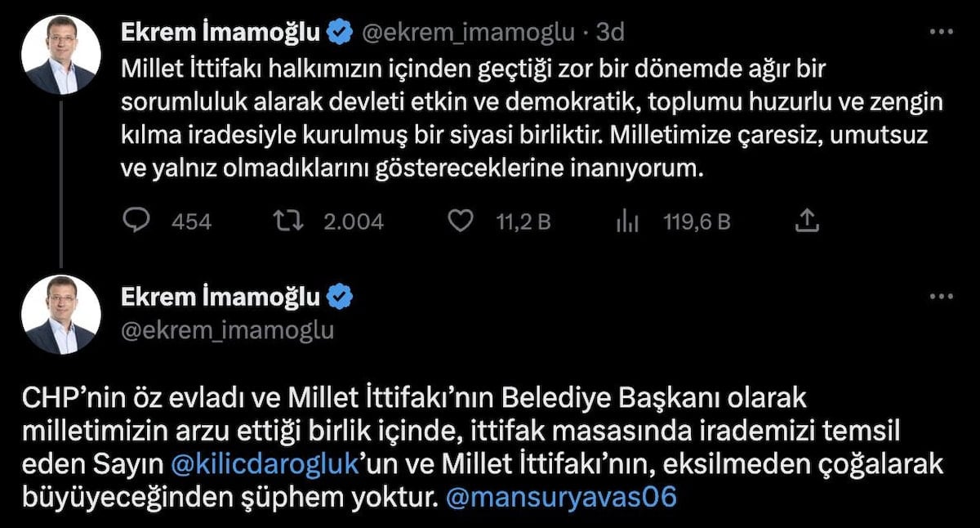Click the verified badge on the second tweet
This screenshot has width=980, height=528.
point(340,298)
